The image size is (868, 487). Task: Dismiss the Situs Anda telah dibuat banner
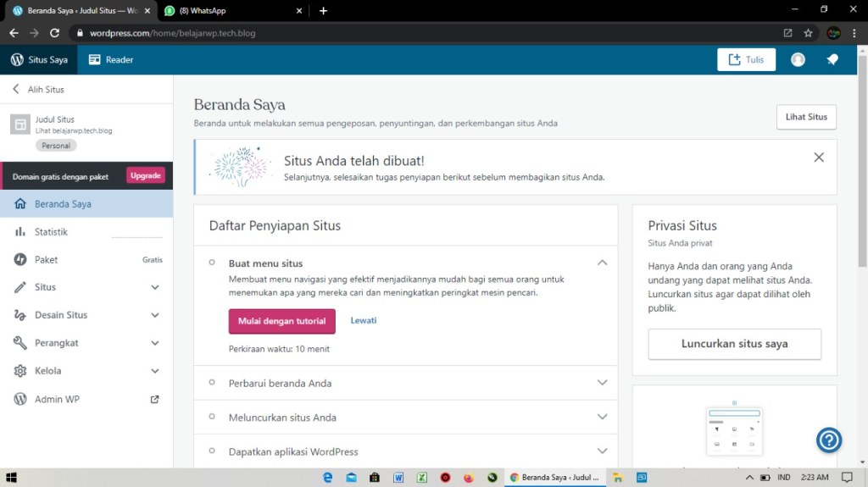click(x=818, y=158)
